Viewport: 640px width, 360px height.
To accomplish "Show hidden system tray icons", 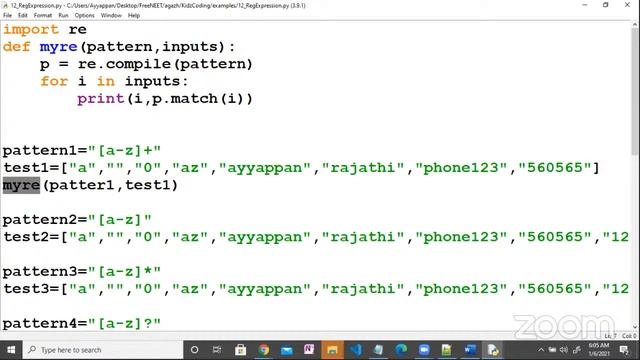I will (541, 350).
